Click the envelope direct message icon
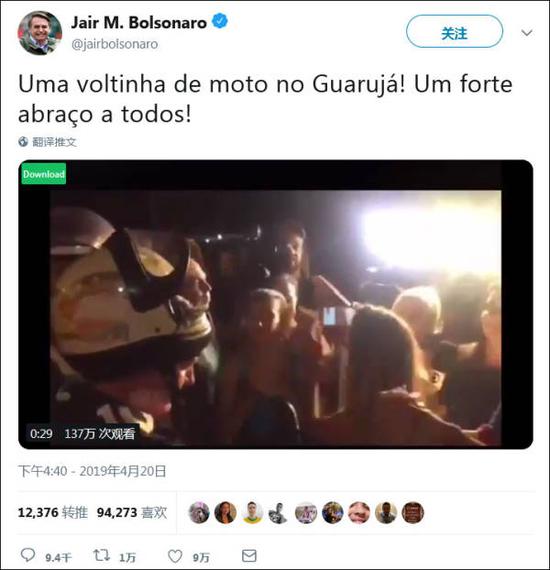The height and width of the screenshot is (570, 550). click(249, 556)
